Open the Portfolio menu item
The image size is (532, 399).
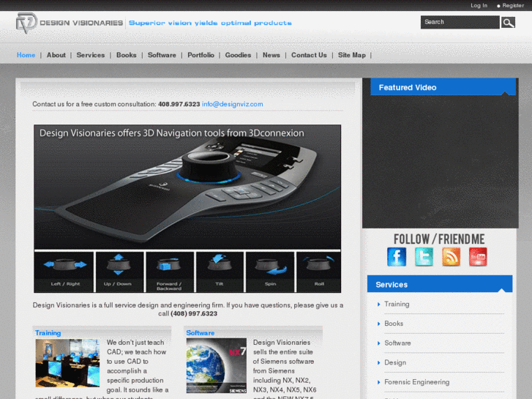pyautogui.click(x=201, y=55)
